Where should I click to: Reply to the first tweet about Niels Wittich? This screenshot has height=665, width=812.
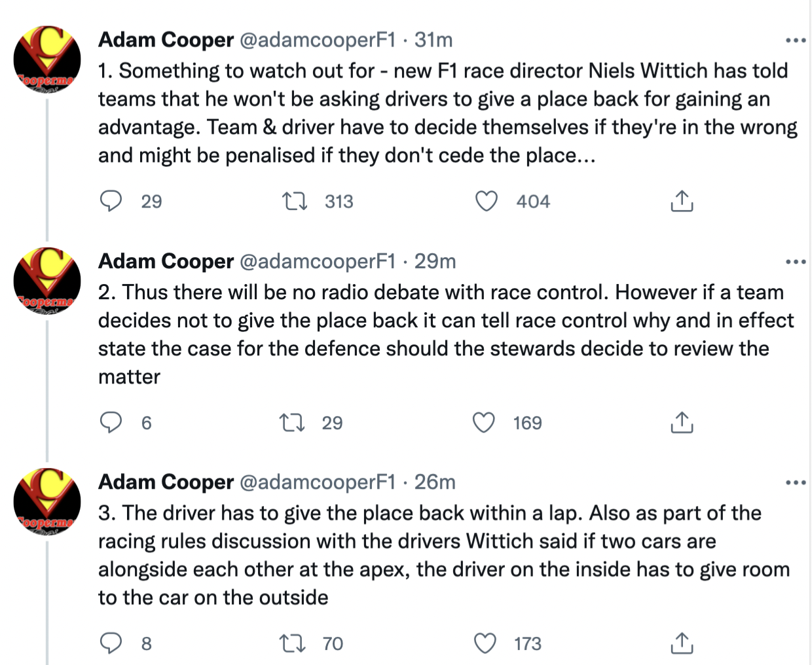click(111, 201)
